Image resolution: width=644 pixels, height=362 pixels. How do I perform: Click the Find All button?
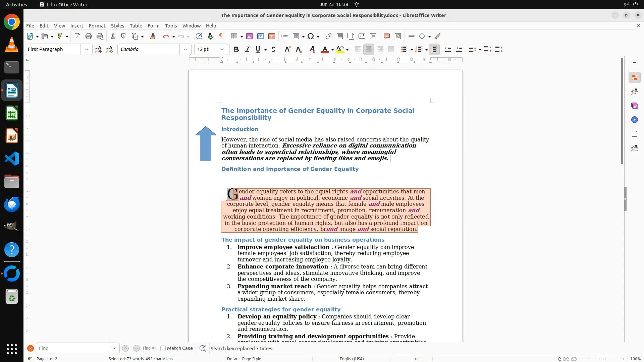149,348
